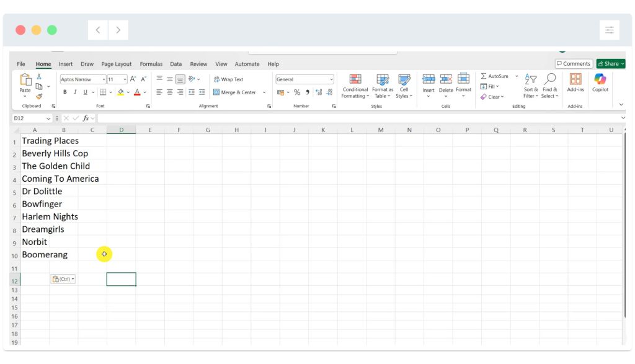Viewport: 635px width, 364px height.
Task: Click the Borders icon
Action: coord(104,92)
